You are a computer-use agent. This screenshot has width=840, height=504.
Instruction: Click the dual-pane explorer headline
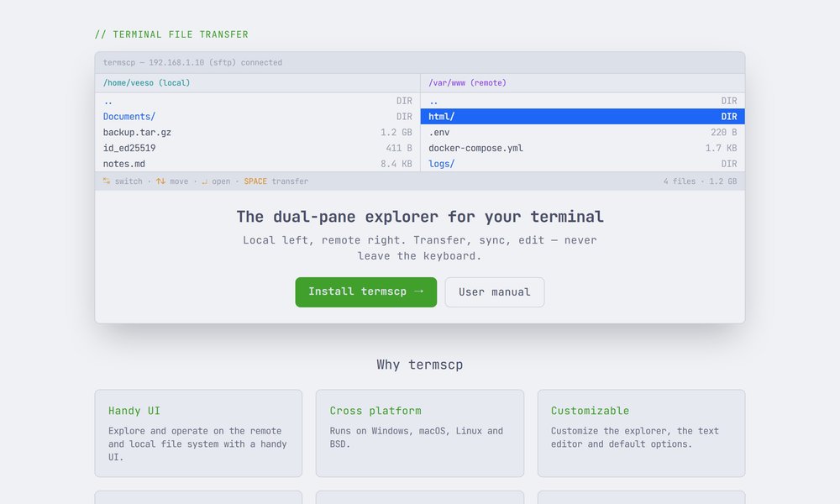(420, 217)
